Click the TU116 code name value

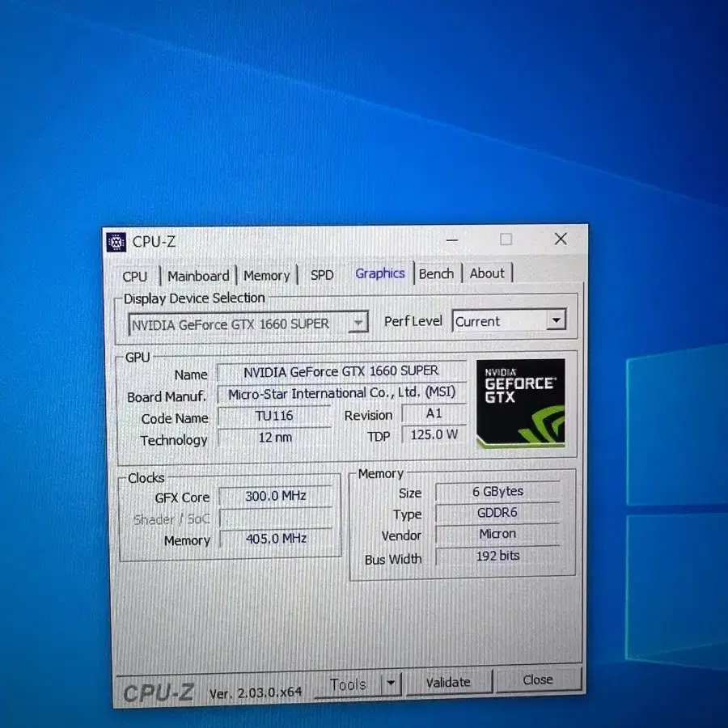[x=274, y=416]
